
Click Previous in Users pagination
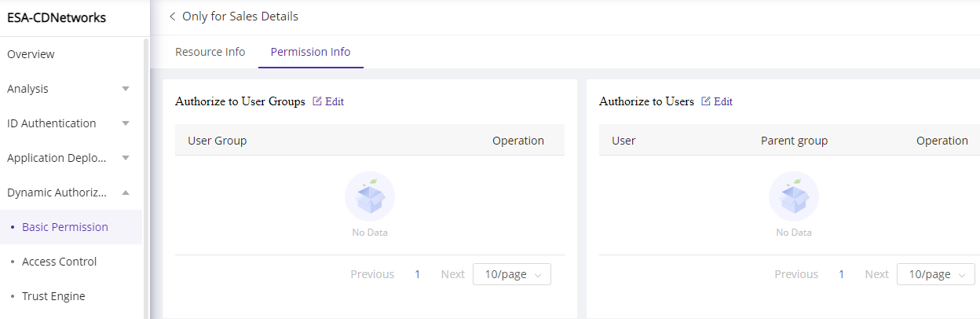tap(796, 274)
